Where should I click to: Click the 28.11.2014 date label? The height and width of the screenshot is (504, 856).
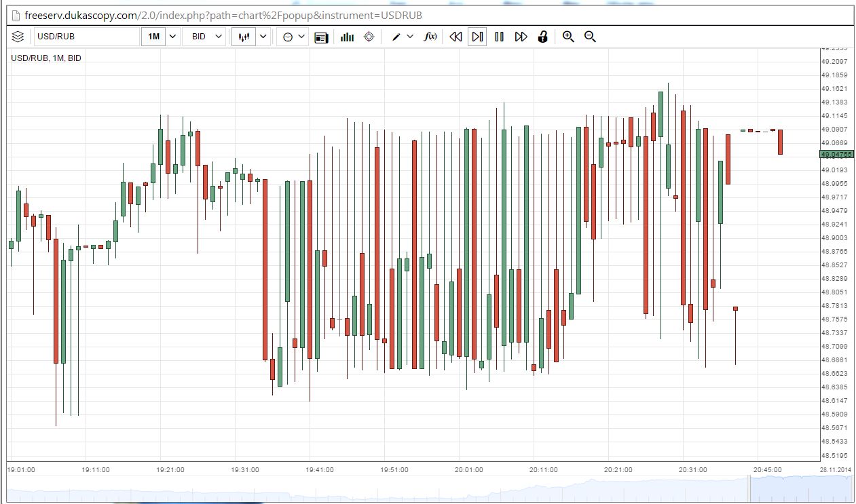(x=836, y=469)
